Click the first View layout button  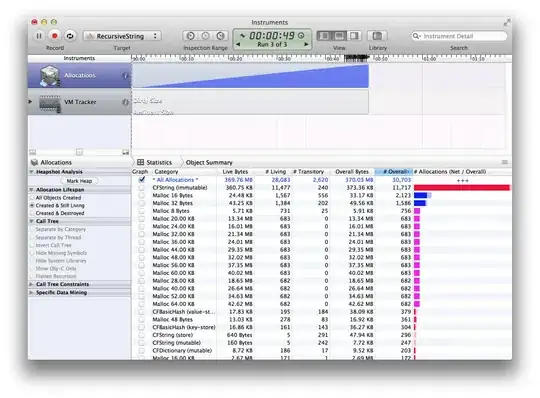(x=324, y=36)
